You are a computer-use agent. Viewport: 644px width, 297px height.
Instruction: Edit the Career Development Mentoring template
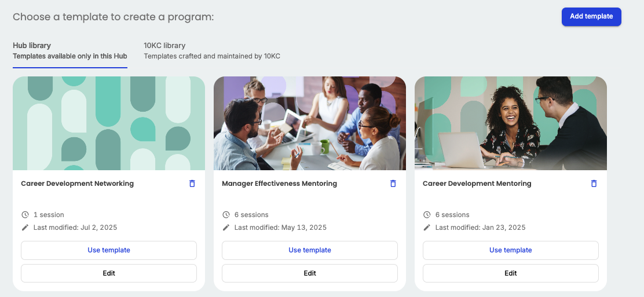510,273
